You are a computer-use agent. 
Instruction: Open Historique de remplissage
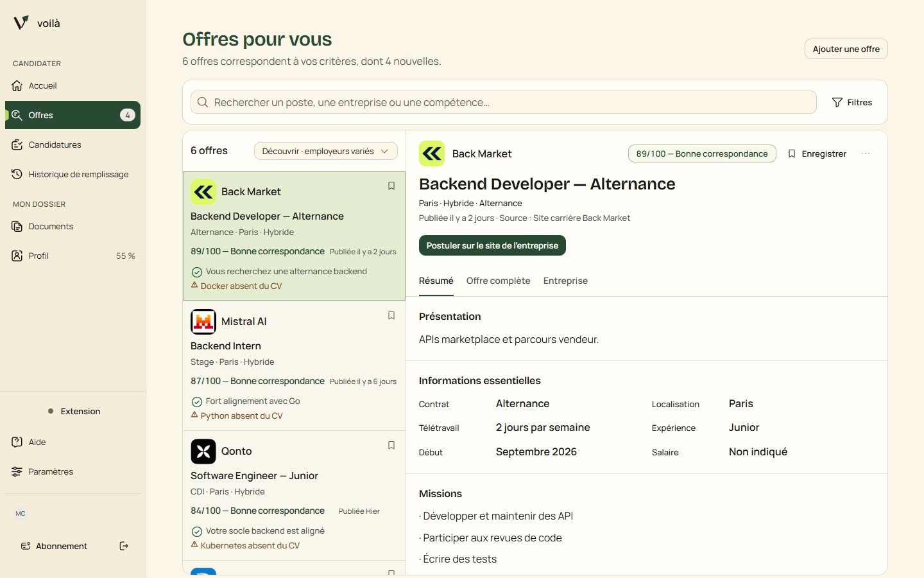(73, 174)
